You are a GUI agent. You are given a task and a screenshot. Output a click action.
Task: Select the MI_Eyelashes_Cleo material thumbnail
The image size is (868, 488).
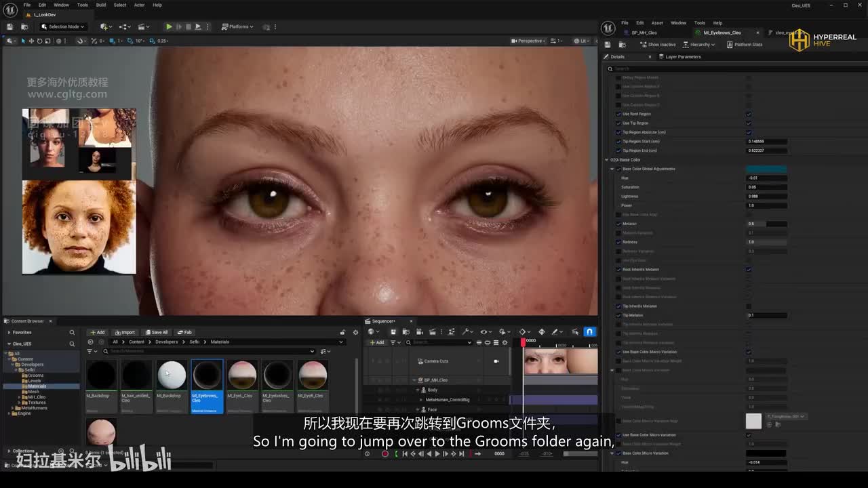click(277, 386)
